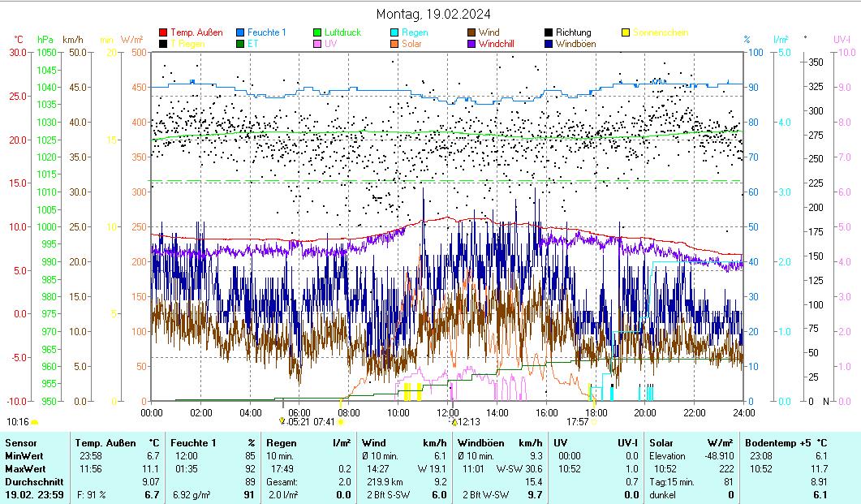Screen dimensions: 861x504
Task: Click the cyan Regen legend square
Action: coord(394,33)
